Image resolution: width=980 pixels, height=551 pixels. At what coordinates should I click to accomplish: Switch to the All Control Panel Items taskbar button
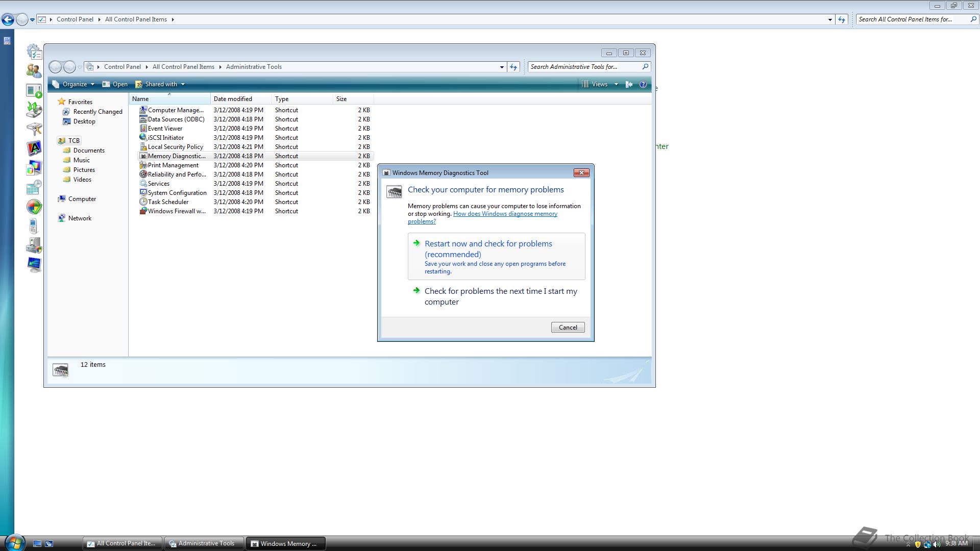[122, 543]
